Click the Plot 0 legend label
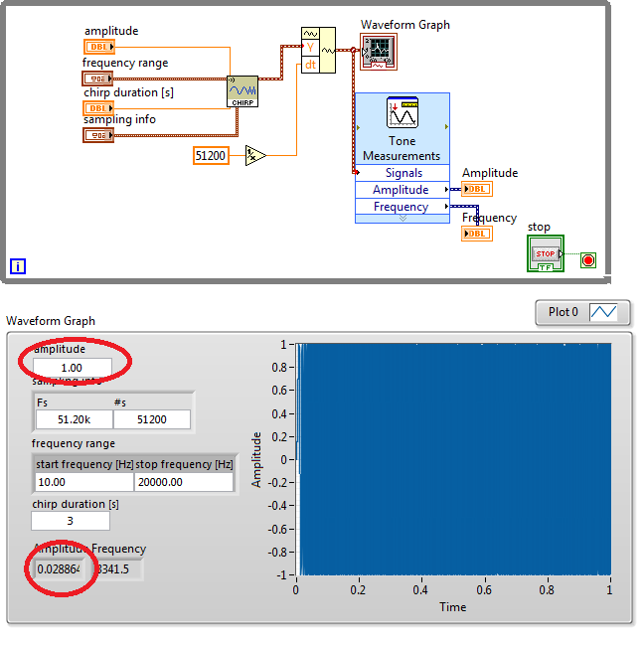The height and width of the screenshot is (645, 644). 563,312
